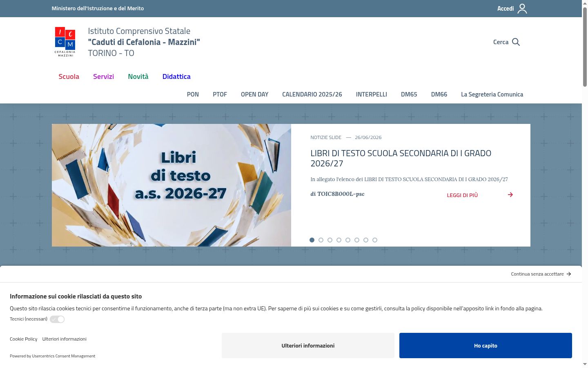This screenshot has height=368, width=588.
Task: Click the Accedi login link
Action: 506,9
